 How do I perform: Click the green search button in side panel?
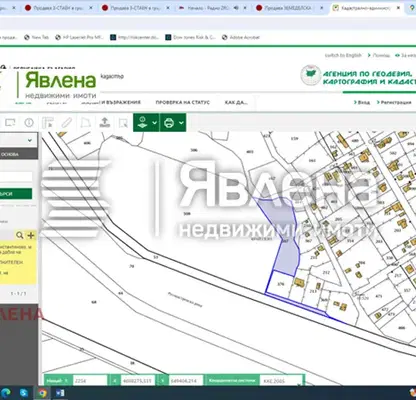(x=16, y=194)
